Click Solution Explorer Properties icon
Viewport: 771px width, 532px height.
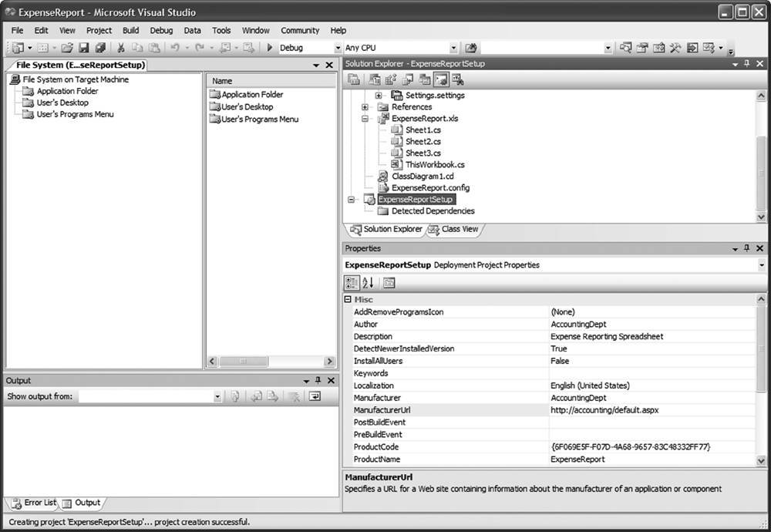click(x=354, y=79)
